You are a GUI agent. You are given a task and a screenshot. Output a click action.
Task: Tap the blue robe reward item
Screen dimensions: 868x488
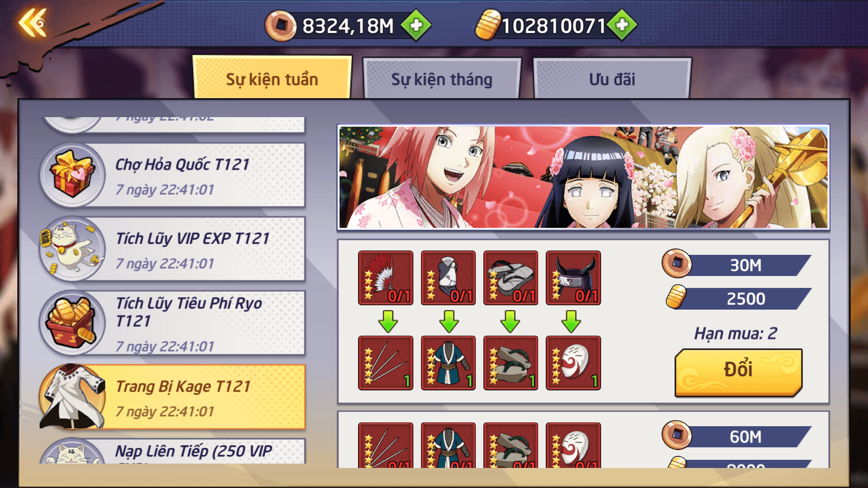tap(448, 363)
